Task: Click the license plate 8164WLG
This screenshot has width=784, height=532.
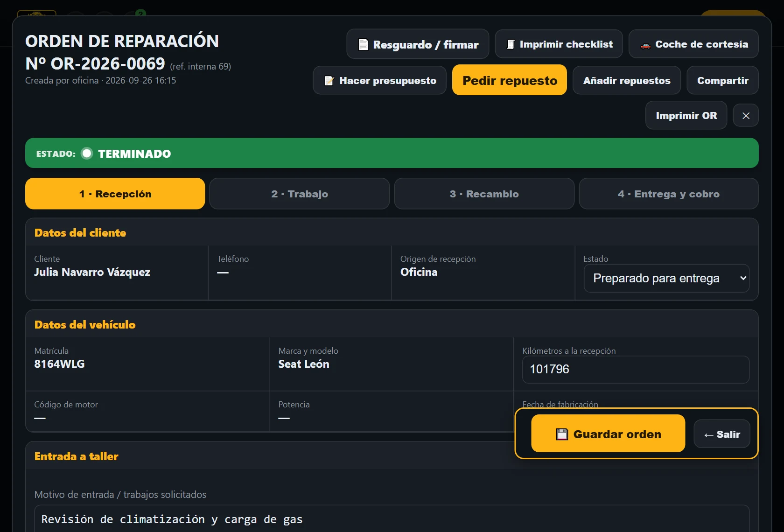Action: (x=59, y=364)
